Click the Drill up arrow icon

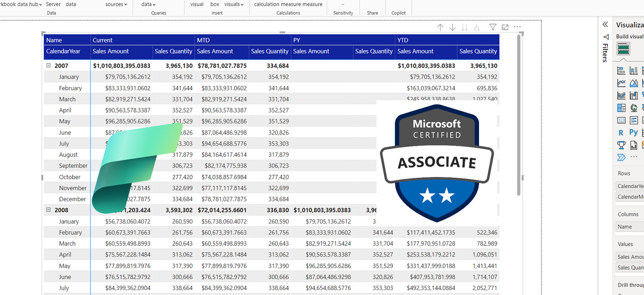(440, 27)
